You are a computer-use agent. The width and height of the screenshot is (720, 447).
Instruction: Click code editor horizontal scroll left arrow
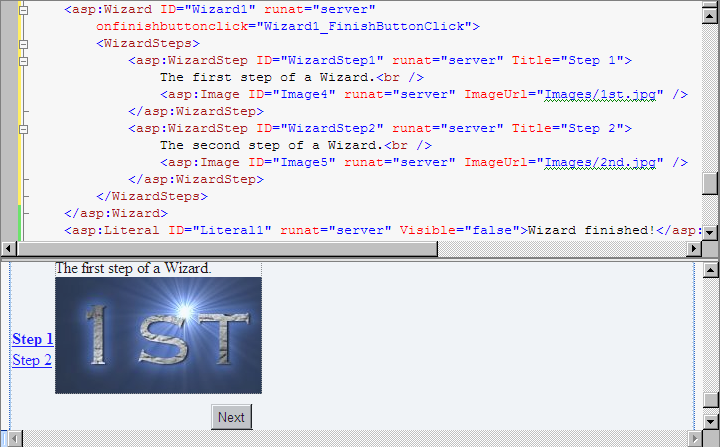pyautogui.click(x=8, y=249)
